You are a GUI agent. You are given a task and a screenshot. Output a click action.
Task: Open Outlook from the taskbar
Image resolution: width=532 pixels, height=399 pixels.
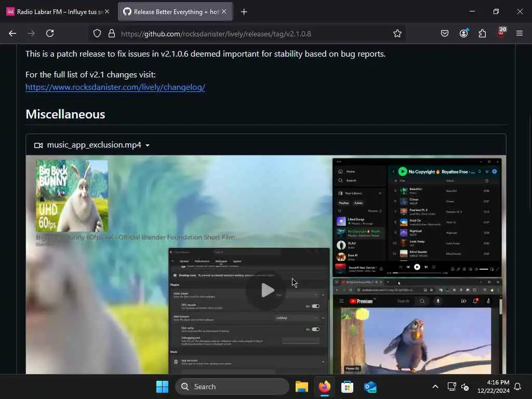[x=370, y=387]
